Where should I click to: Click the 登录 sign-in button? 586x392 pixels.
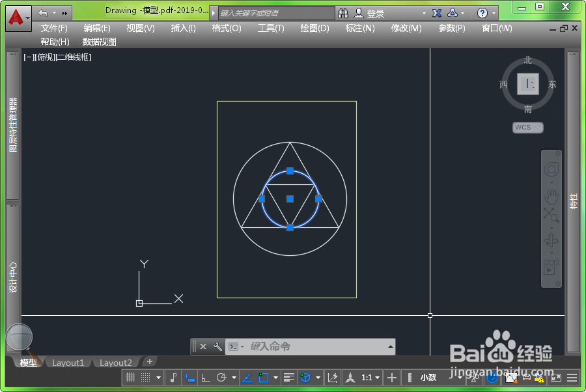(x=369, y=14)
